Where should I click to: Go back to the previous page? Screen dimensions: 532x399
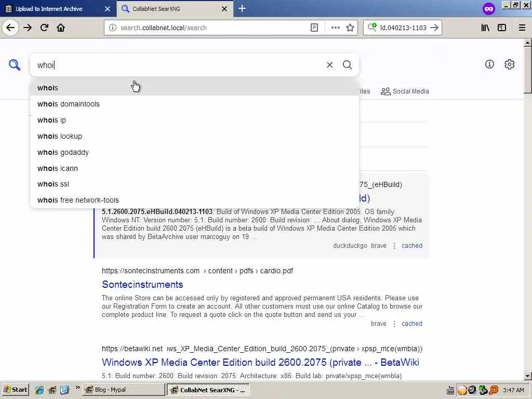10,28
